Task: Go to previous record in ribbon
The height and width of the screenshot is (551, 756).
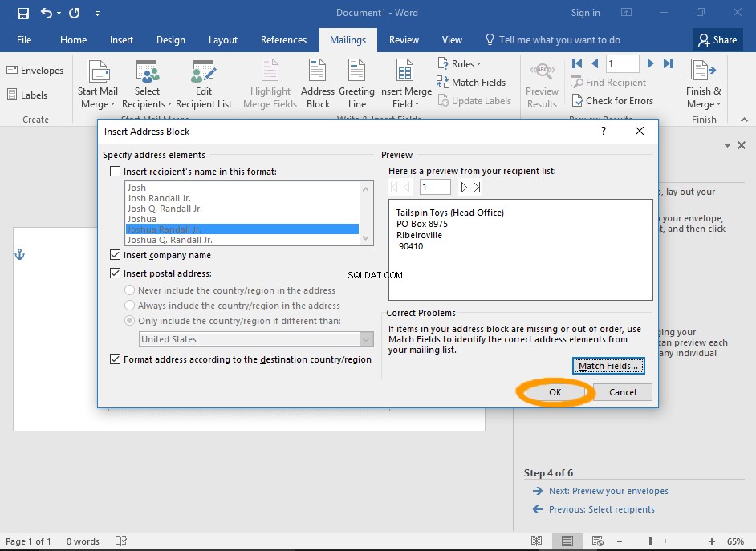Action: click(595, 63)
